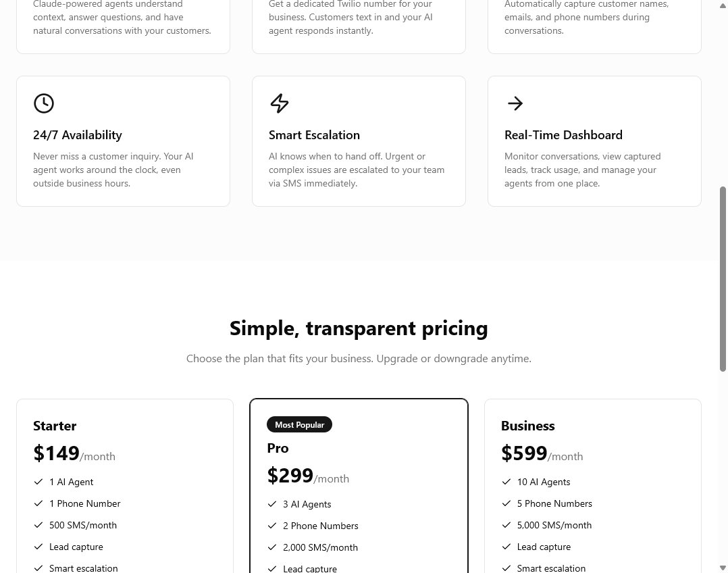Click the lightning bolt Smart Escalation icon
Image resolution: width=728 pixels, height=573 pixels.
point(279,103)
